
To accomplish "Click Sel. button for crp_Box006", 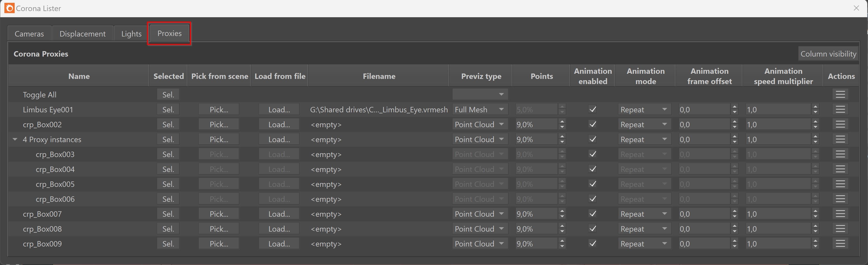I will 168,199.
